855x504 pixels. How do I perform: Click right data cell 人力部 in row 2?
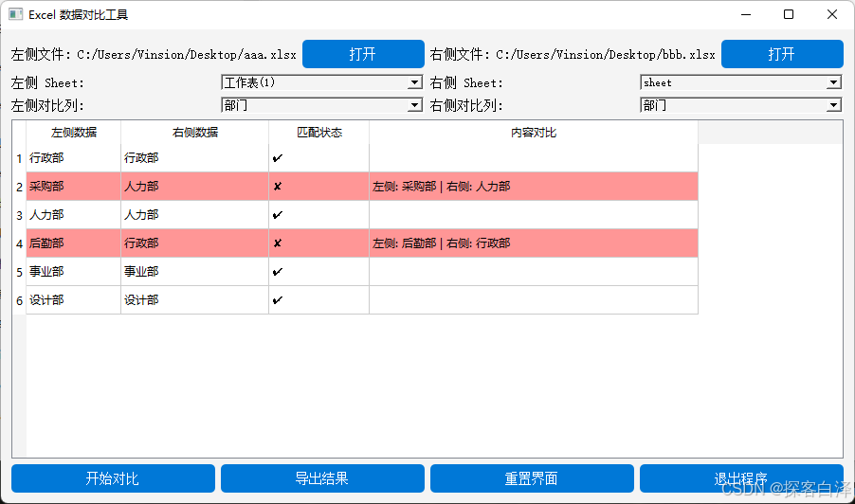coord(194,187)
